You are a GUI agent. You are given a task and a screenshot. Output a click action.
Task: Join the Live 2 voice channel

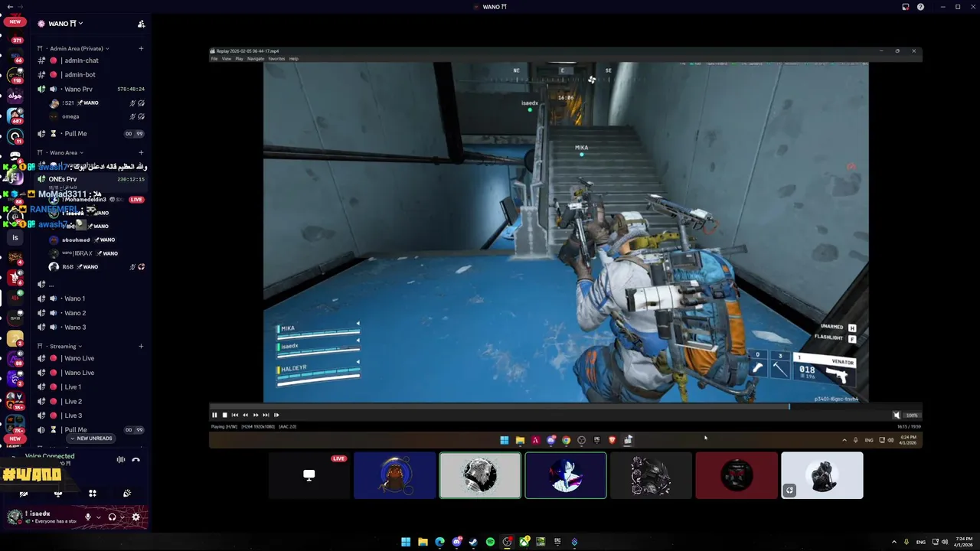click(91, 402)
